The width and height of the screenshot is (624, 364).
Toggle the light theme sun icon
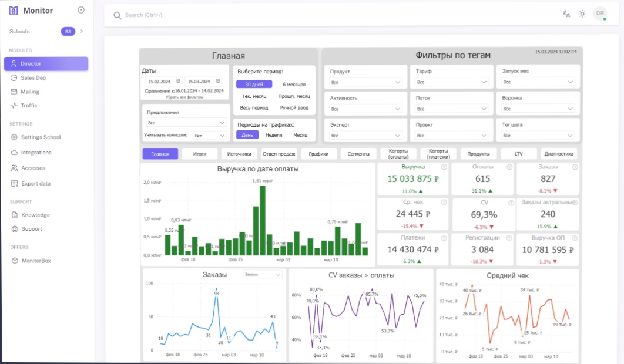click(x=582, y=14)
